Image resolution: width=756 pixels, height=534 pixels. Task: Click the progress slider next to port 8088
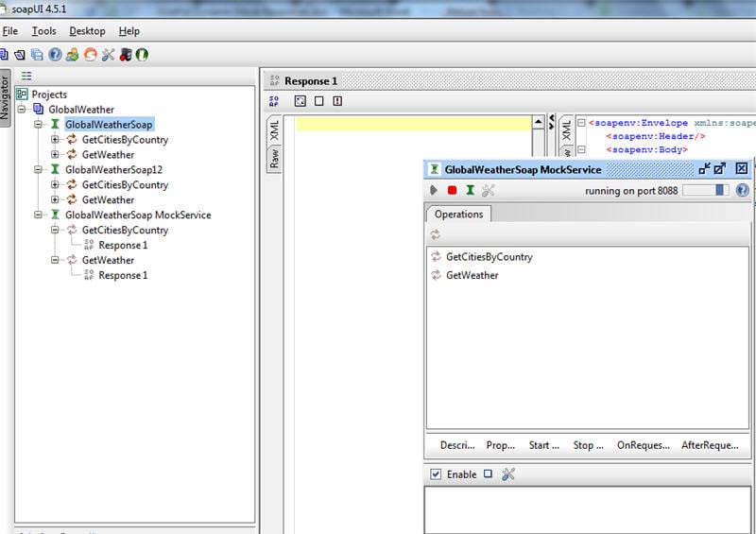coord(705,190)
